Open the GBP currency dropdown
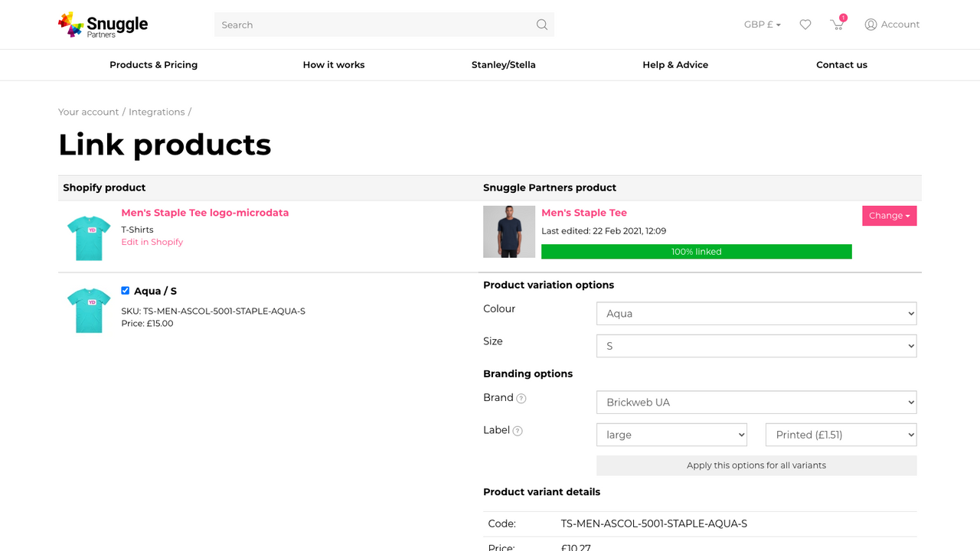Image resolution: width=980 pixels, height=551 pixels. coord(762,24)
